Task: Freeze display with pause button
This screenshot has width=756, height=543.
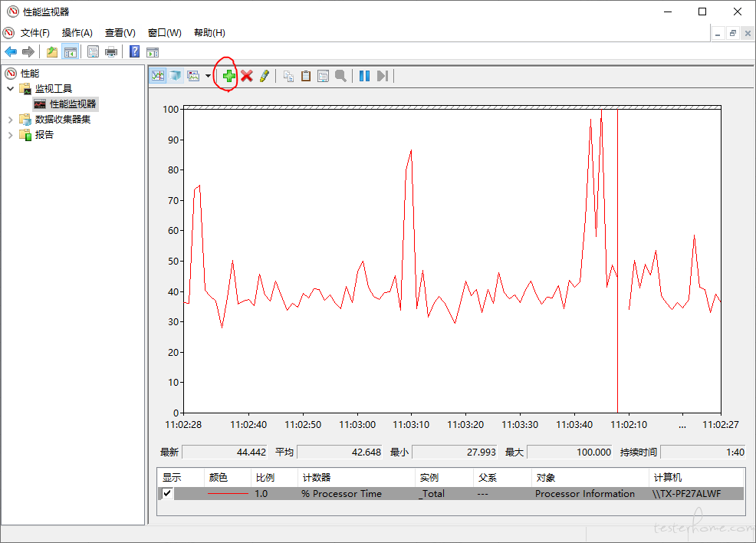Action: point(364,76)
